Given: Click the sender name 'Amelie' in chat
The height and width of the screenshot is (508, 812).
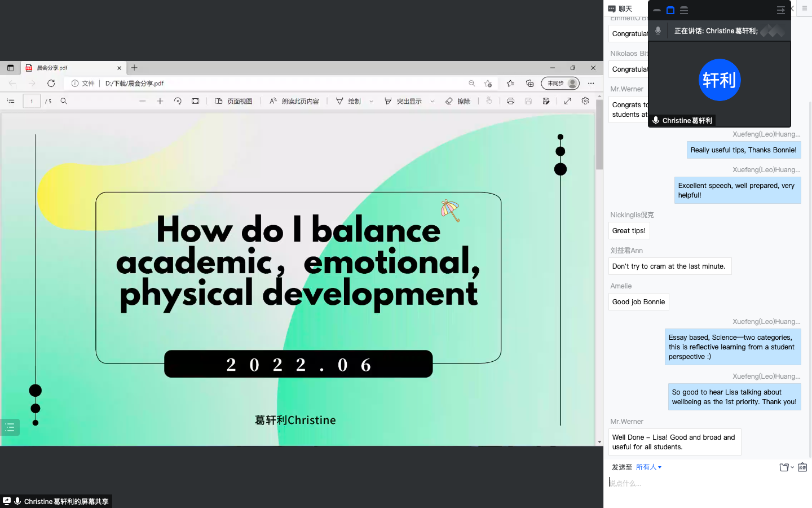Looking at the screenshot, I should click(x=621, y=286).
